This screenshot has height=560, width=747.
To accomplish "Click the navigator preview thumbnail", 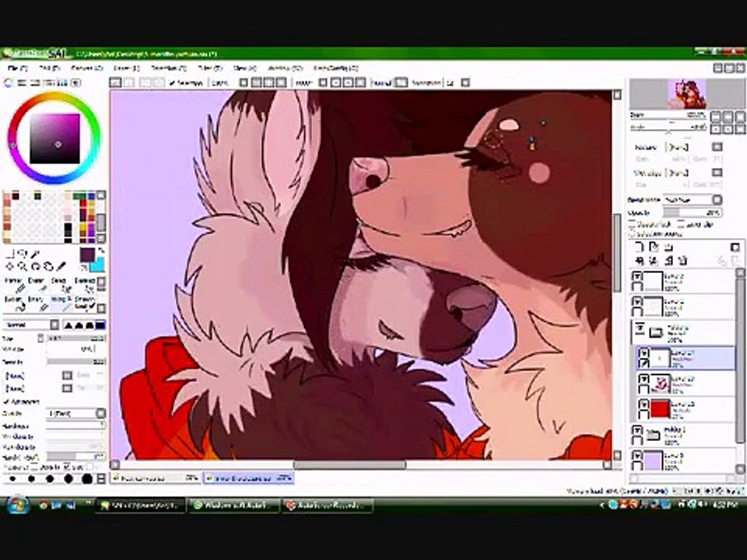I will click(x=686, y=94).
